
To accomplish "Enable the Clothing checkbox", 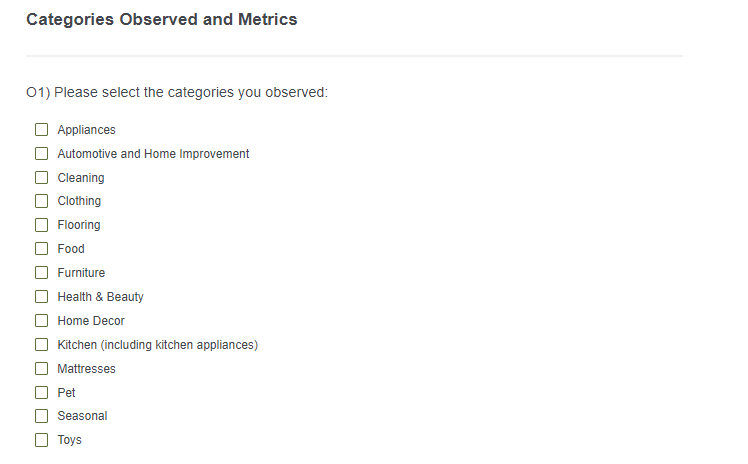I will 42,201.
